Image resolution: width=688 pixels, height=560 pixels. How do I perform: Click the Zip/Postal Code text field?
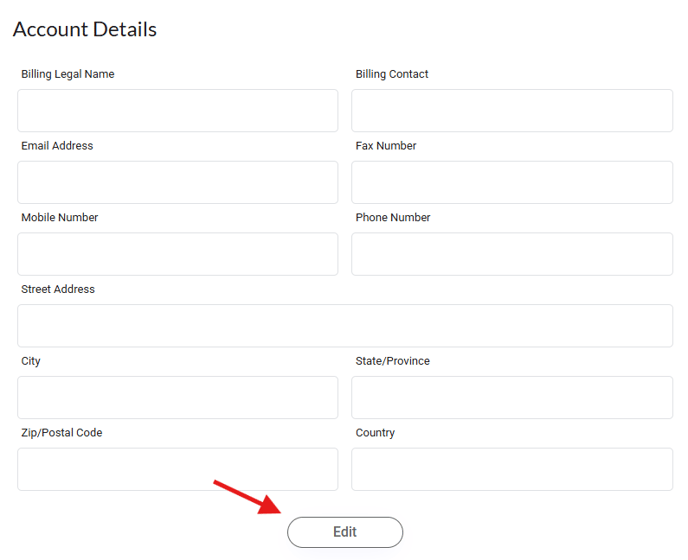click(x=178, y=469)
